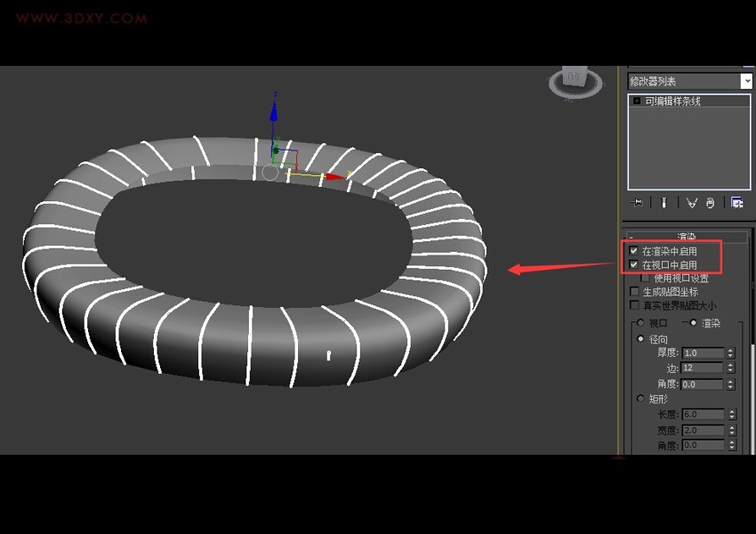Viewport: 756px width, 534px height.
Task: Click the blue Z axis arrow of gizmo
Action: (x=274, y=111)
